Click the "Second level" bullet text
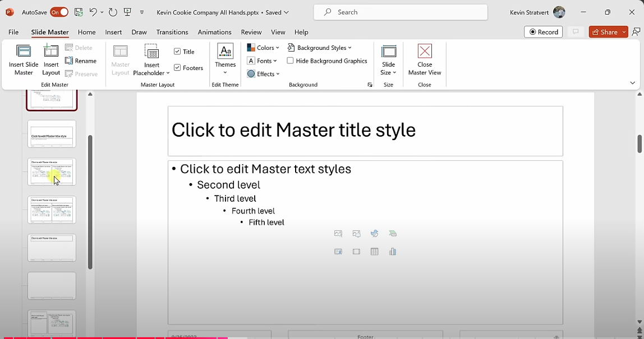 point(228,185)
